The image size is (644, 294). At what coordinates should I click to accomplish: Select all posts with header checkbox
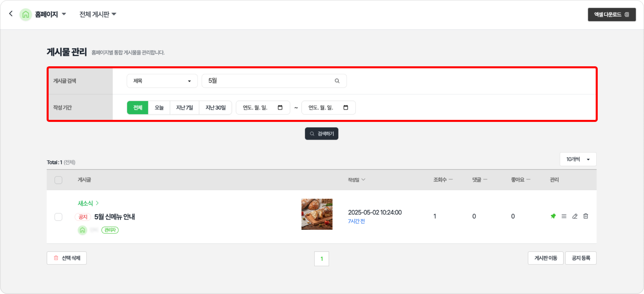pos(58,180)
